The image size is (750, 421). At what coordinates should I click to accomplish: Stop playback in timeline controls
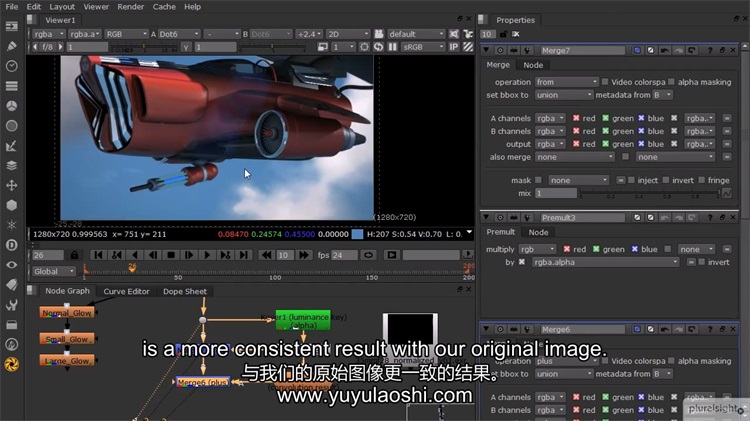click(x=171, y=255)
